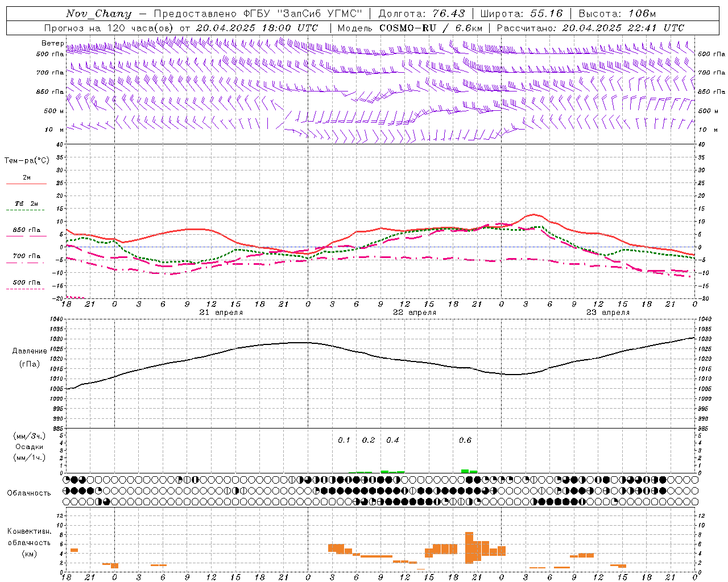
Task: Click the "Конвективн." convective cloud label
Action: pos(29,531)
